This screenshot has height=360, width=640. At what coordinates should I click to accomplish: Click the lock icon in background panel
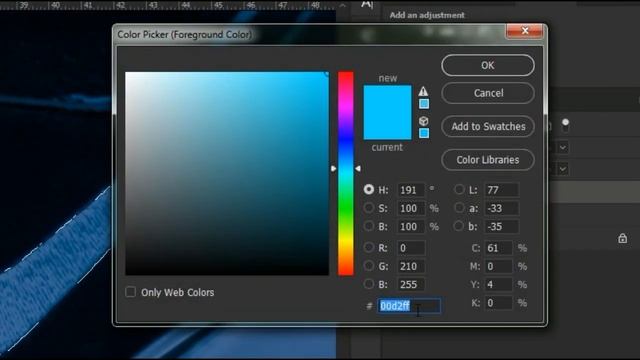point(622,238)
